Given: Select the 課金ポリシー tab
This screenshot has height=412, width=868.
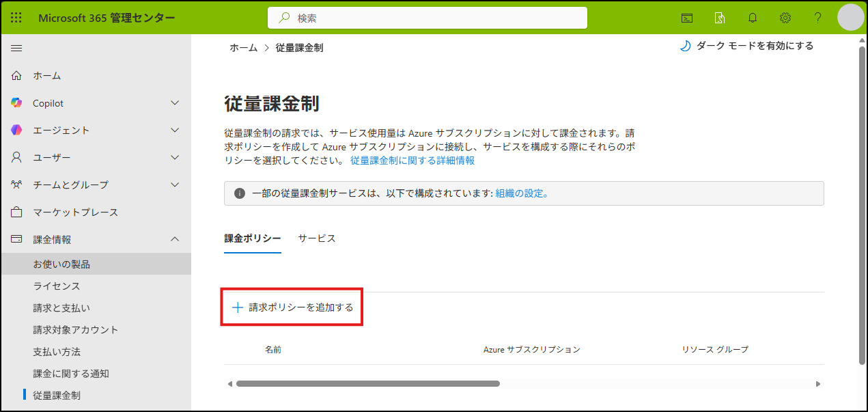Looking at the screenshot, I should click(x=252, y=238).
